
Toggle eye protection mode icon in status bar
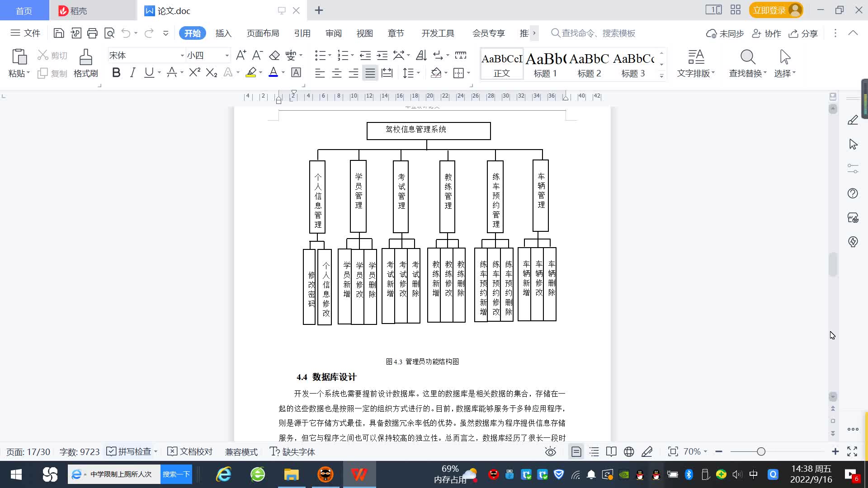(x=550, y=451)
